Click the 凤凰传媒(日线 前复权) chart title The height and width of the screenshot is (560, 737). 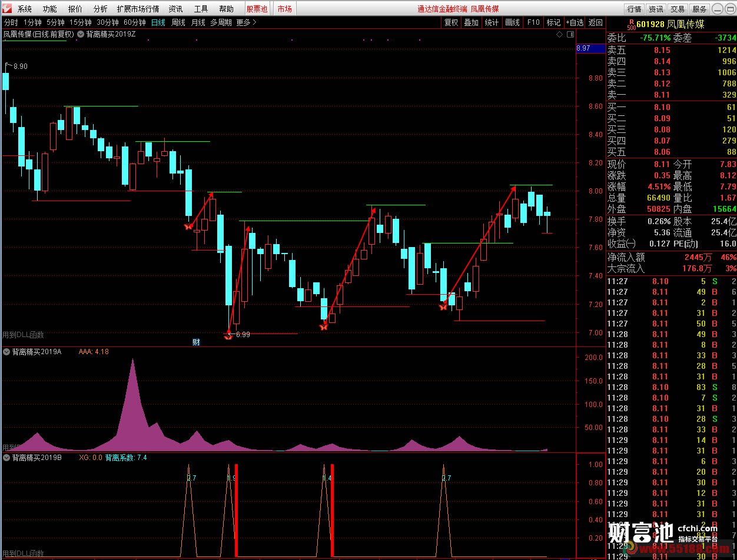click(39, 34)
